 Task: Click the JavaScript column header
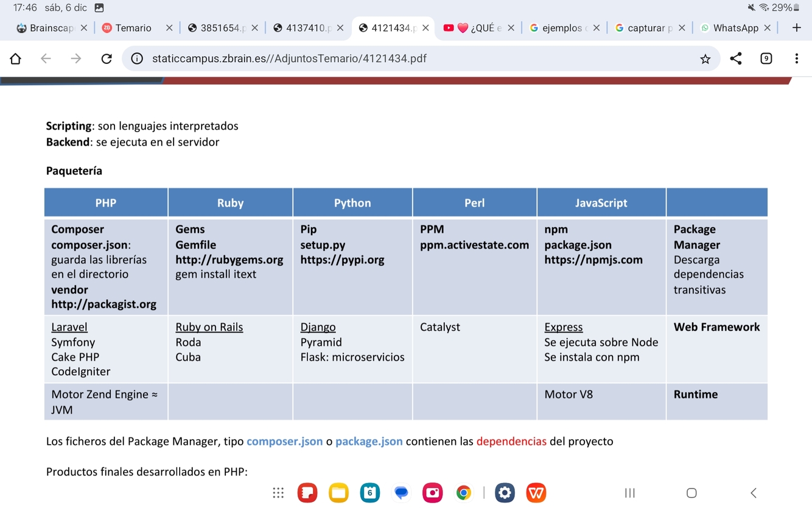pos(601,203)
